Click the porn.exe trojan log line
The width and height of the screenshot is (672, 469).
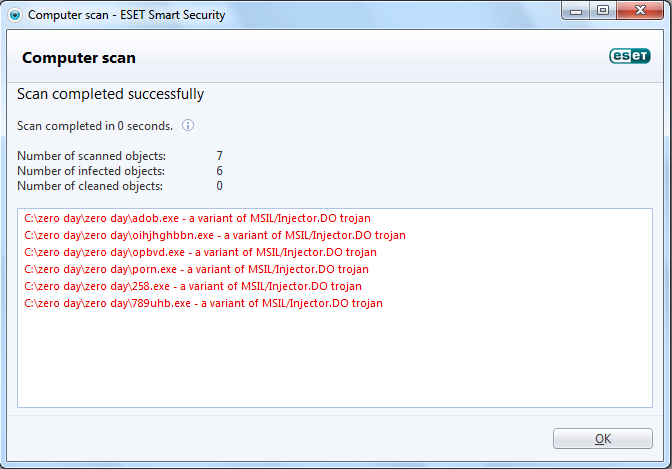(197, 269)
